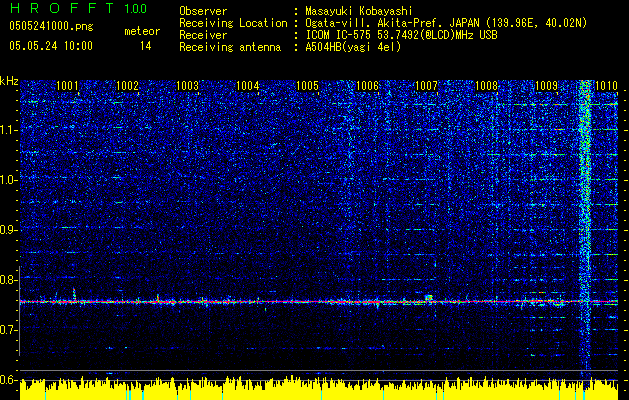Click the 0.8 frequency axis label
629x400 pixels.
[9, 280]
